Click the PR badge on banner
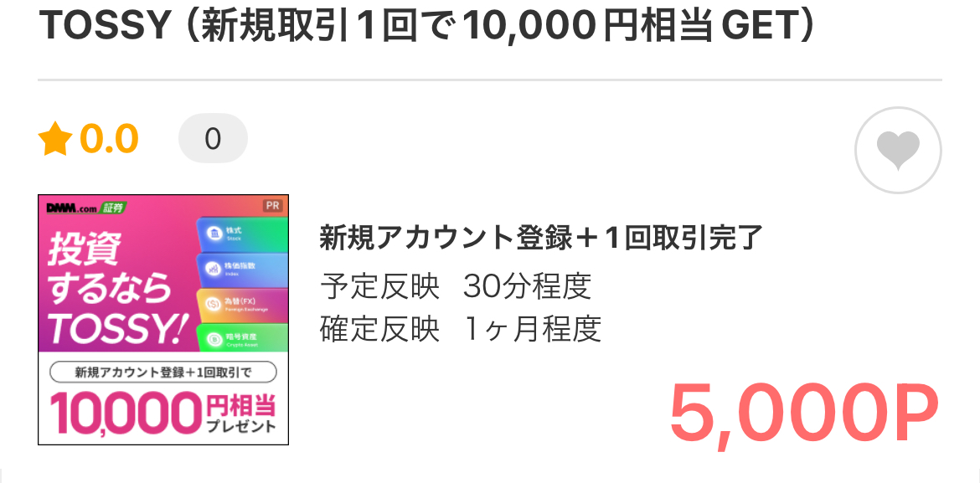Viewport: 980px width, 483px height. coord(272,205)
